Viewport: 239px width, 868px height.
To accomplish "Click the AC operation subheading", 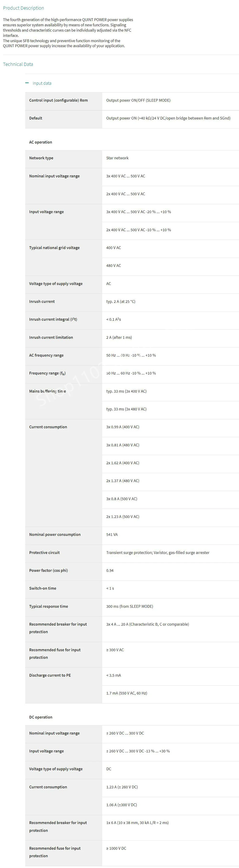I will (40, 142).
